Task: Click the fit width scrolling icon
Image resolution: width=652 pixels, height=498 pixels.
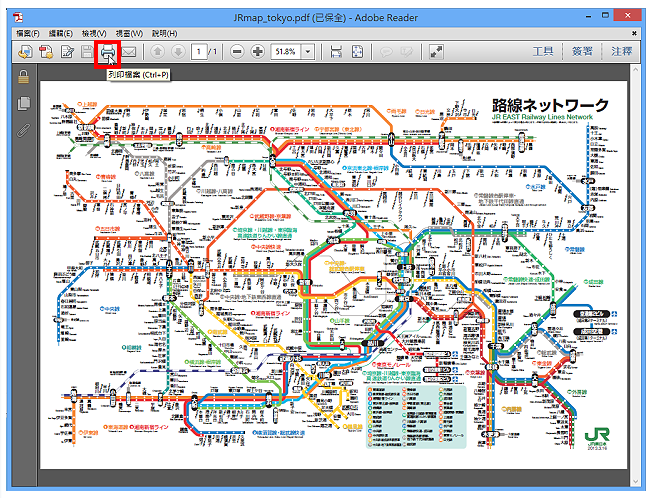Action: pyautogui.click(x=336, y=52)
